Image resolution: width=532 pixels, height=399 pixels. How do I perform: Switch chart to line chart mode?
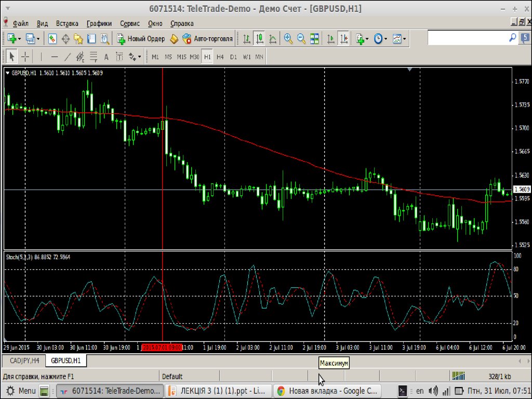(273, 38)
